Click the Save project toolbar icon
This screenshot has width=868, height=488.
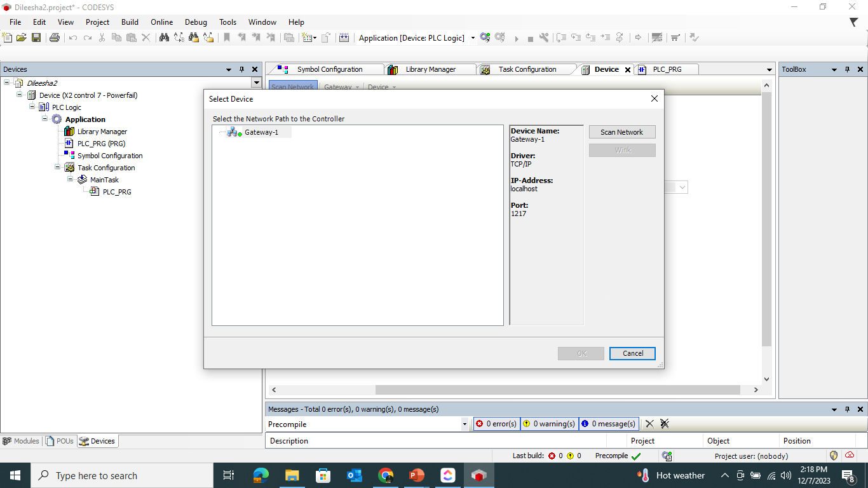36,38
